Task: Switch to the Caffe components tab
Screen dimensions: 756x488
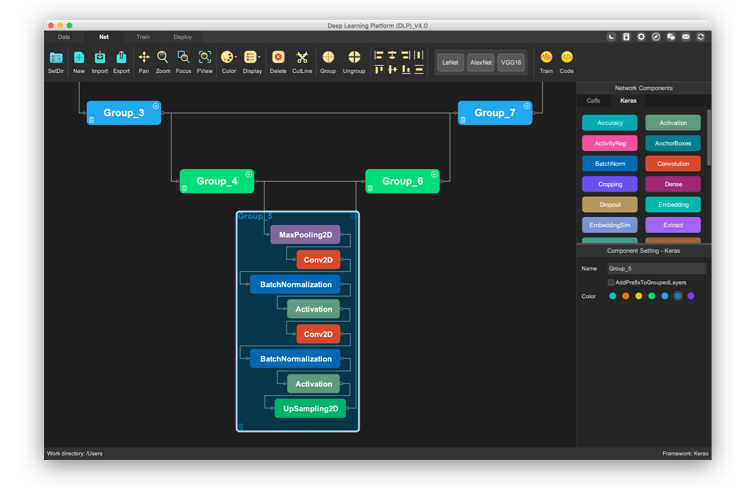Action: [x=594, y=101]
